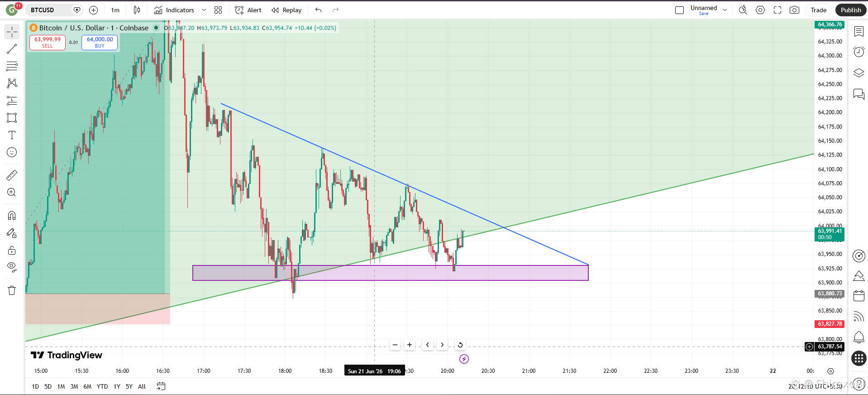868x395 pixels.
Task: Select the forecasting and measurement tool
Action: tap(12, 101)
